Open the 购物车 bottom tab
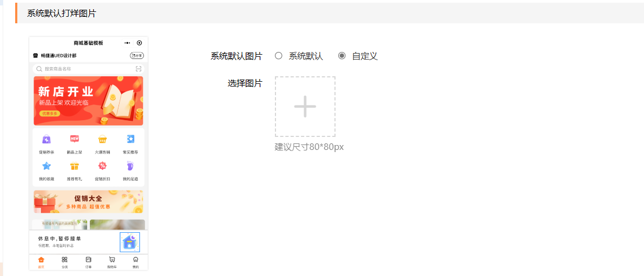This screenshot has height=276, width=644. pyautogui.click(x=112, y=261)
